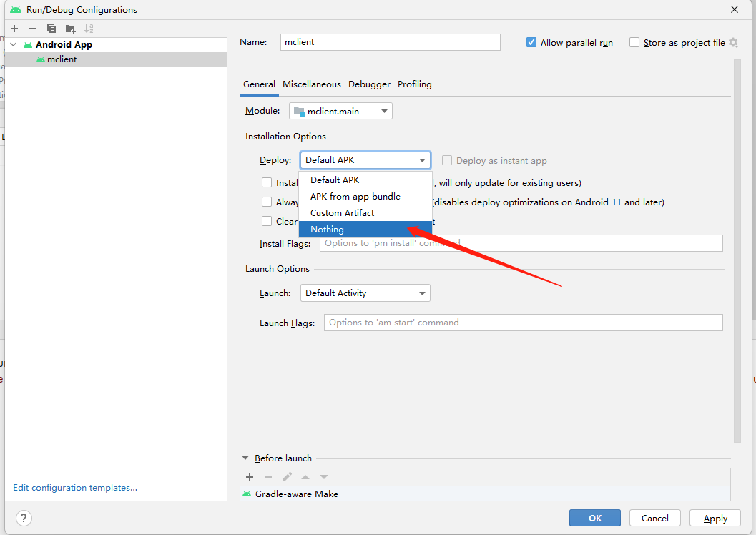The height and width of the screenshot is (535, 756).
Task: Switch to the General tab
Action: 259,84
